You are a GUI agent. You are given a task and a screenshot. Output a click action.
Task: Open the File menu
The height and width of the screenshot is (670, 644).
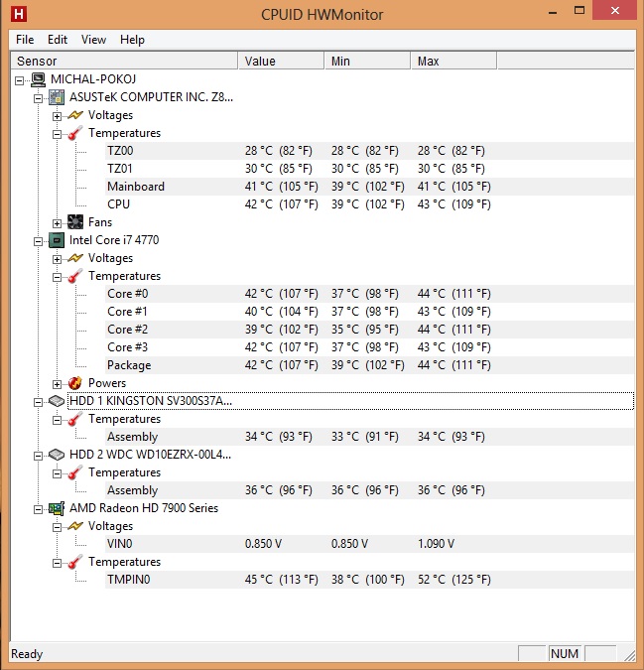point(25,40)
